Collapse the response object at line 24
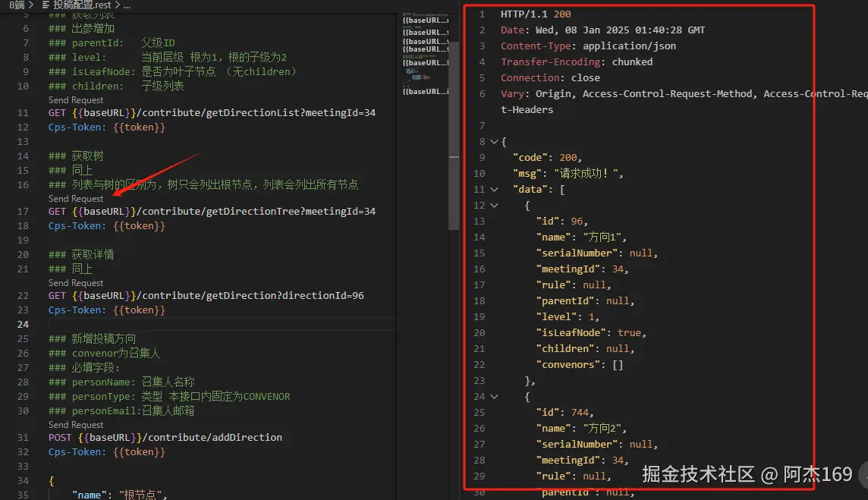Viewport: 868px width, 500px height. click(x=494, y=397)
